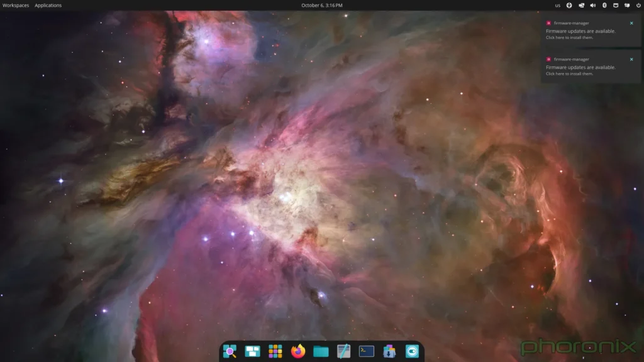
Task: Open the accessibility applet in the top panel
Action: tap(569, 5)
